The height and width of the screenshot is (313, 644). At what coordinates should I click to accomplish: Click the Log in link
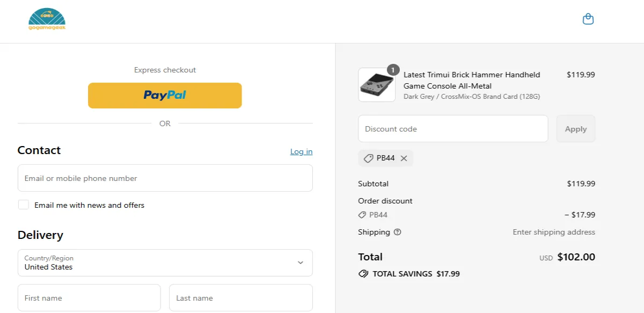[x=301, y=151]
